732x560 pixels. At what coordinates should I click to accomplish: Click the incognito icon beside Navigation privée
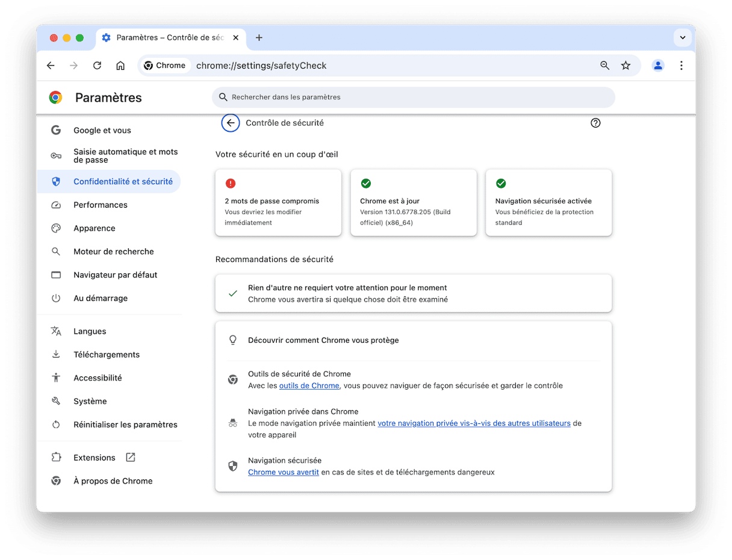(x=233, y=423)
